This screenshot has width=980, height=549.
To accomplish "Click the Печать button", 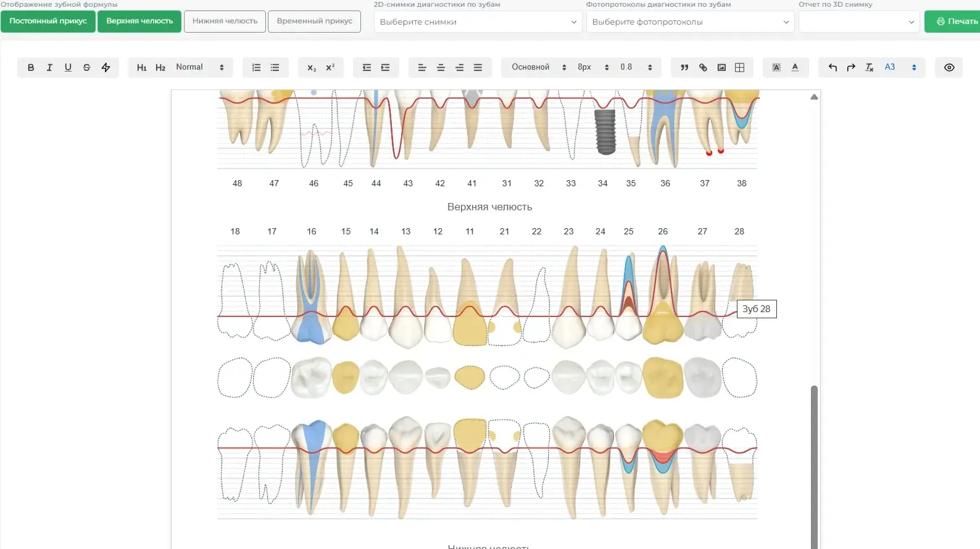I will tap(953, 22).
